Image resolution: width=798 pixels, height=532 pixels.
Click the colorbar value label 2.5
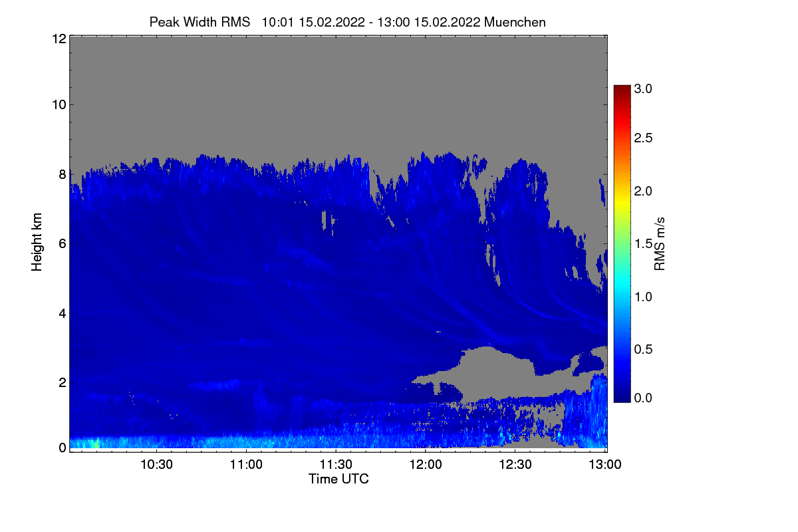[x=643, y=138]
